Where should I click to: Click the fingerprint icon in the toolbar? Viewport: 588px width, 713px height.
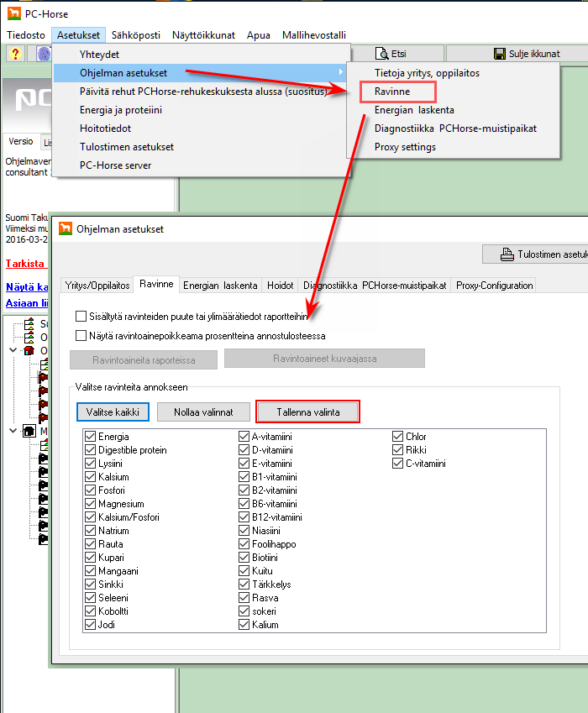coord(43,54)
